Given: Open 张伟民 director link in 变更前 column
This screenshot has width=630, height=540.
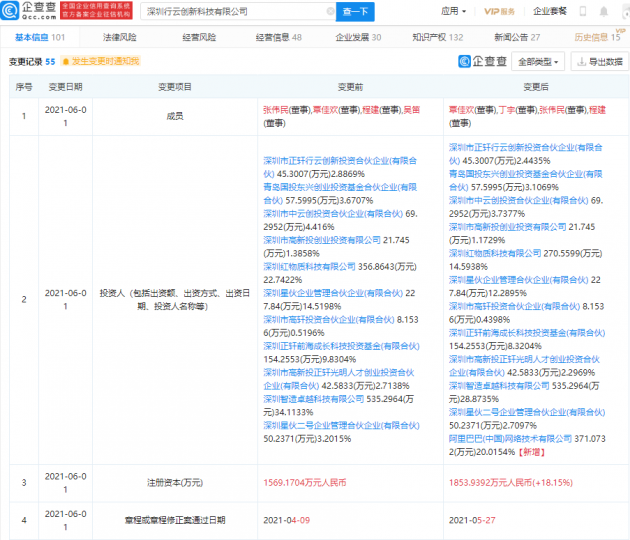Looking at the screenshot, I should 276,110.
